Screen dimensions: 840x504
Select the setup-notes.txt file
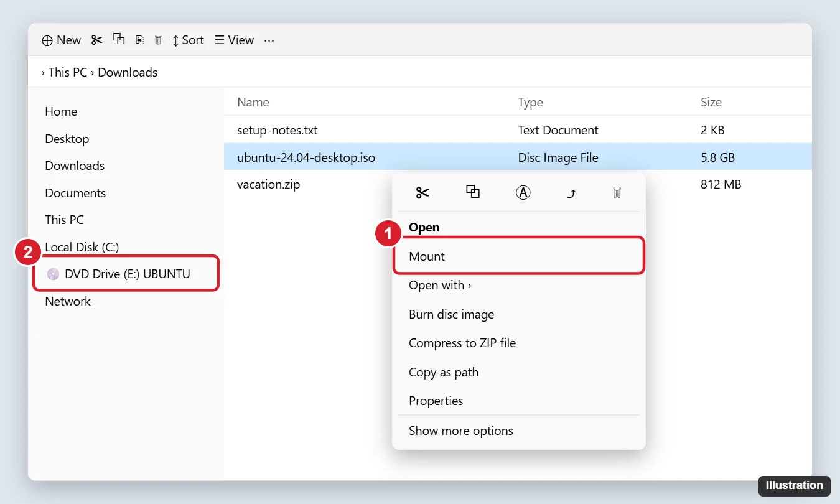pyautogui.click(x=518, y=130)
